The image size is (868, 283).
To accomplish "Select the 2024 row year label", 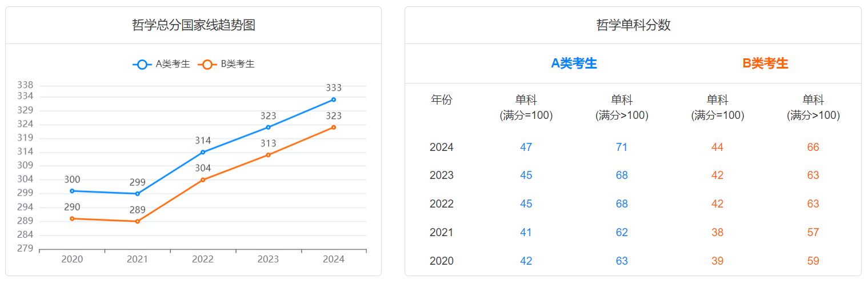I will click(x=441, y=148).
